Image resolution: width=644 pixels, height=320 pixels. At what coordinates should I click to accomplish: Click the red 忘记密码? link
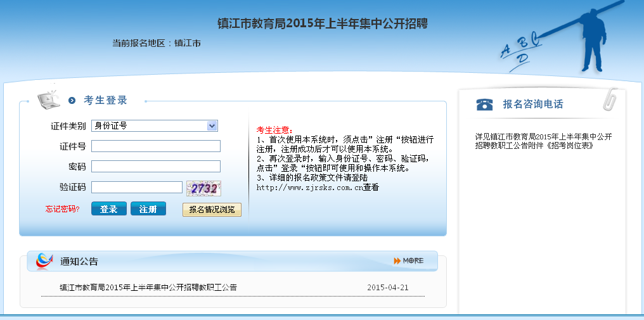[62, 209]
